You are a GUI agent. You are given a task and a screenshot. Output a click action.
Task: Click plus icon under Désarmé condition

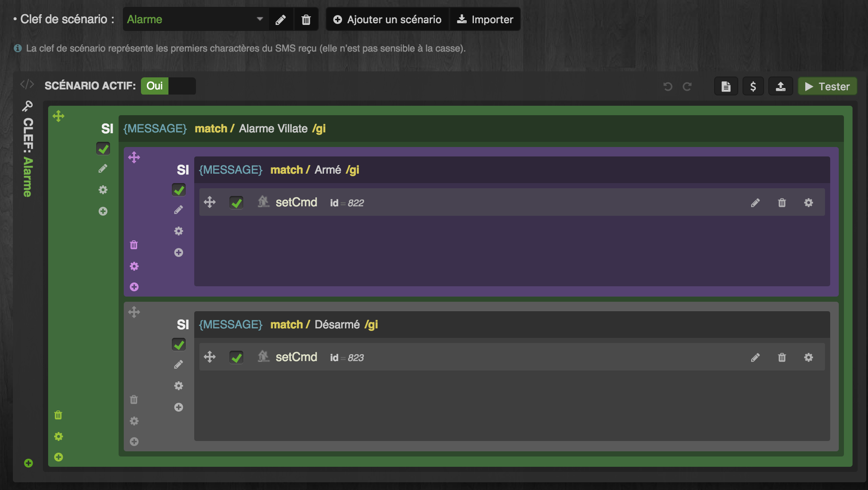click(x=179, y=407)
